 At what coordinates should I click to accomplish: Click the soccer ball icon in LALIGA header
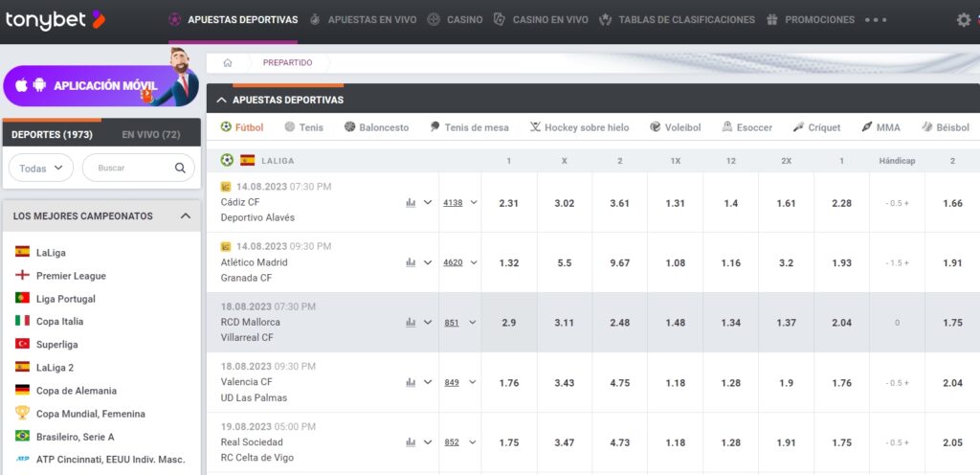(227, 160)
